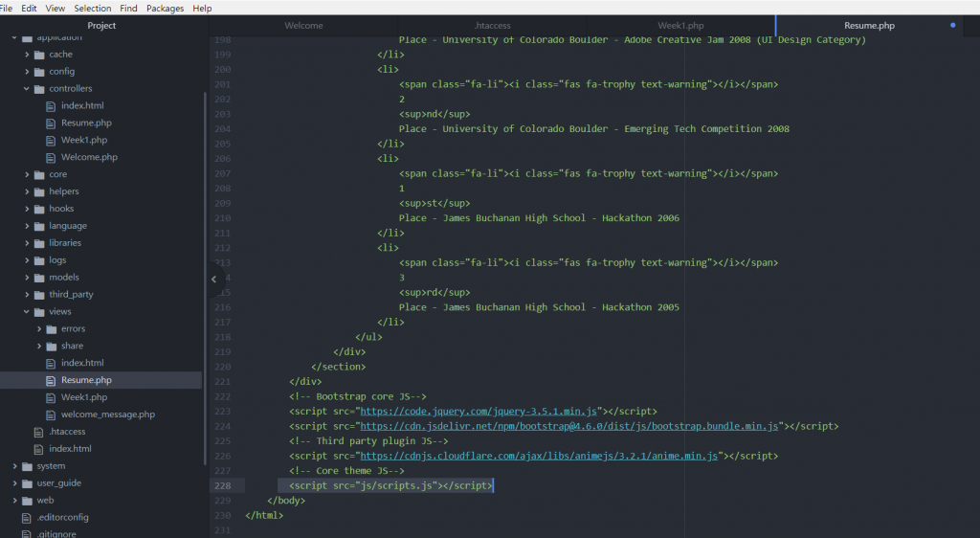Open index.html below .htaccess in tree
Image resolution: width=980 pixels, height=538 pixels.
(x=70, y=449)
